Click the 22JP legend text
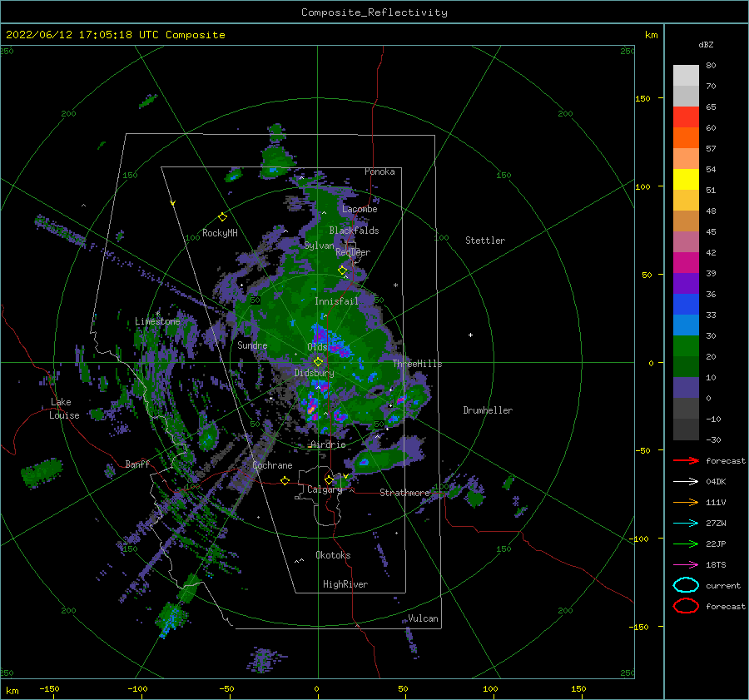Screen dimensions: 749x700 716,544
